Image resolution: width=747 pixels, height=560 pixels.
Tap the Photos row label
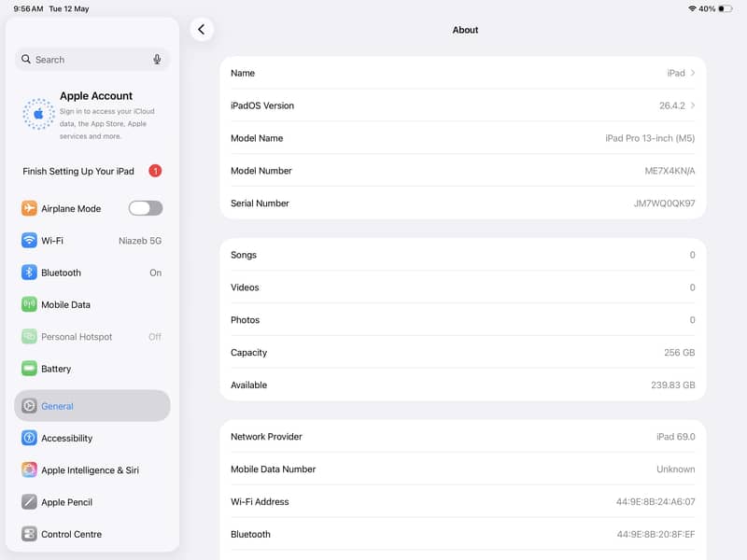(x=245, y=320)
